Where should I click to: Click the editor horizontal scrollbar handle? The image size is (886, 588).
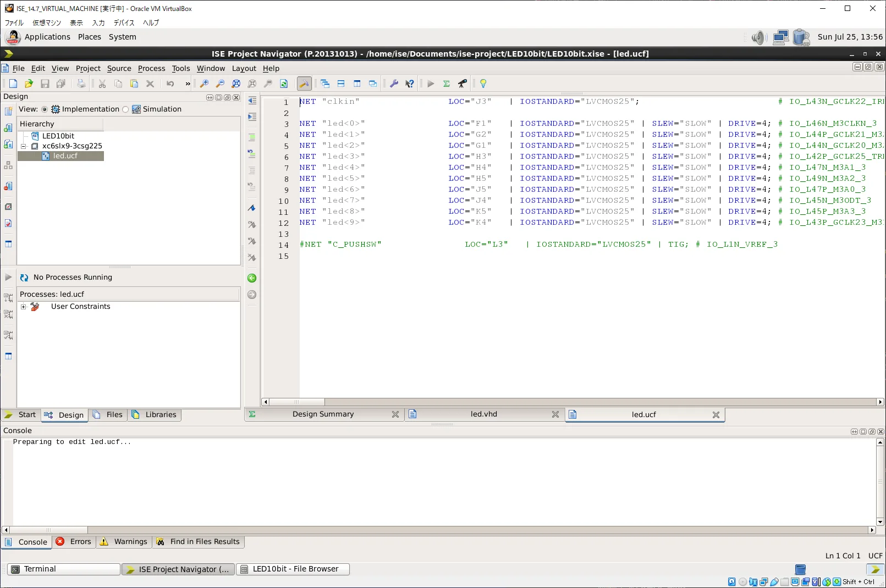(297, 402)
